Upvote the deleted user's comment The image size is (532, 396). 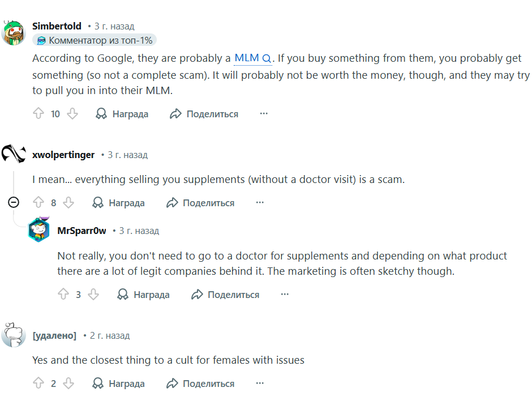pos(38,384)
